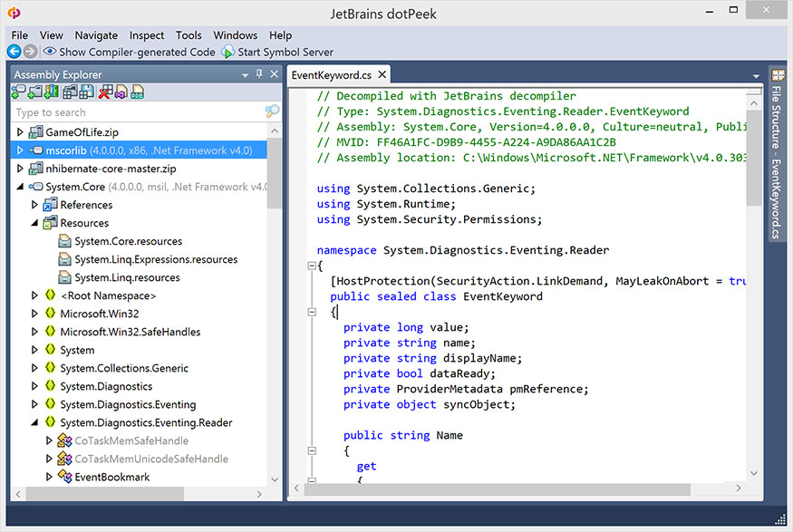
Task: Click the code editor scroll right arrow
Action: 739,488
